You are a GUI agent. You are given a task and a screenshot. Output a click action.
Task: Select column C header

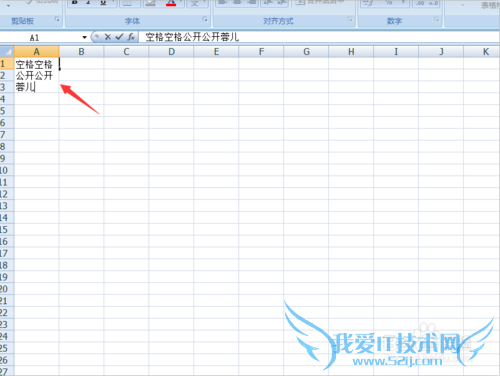pos(126,52)
